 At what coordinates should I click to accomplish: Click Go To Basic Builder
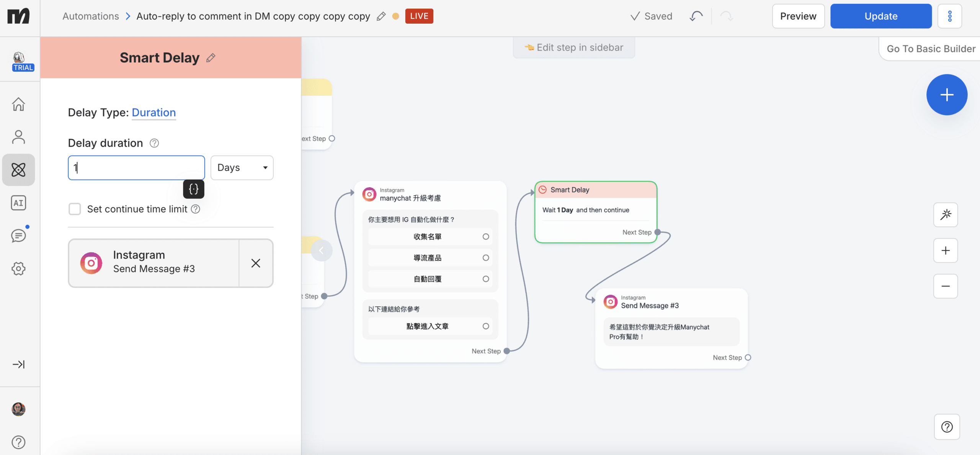[931, 49]
